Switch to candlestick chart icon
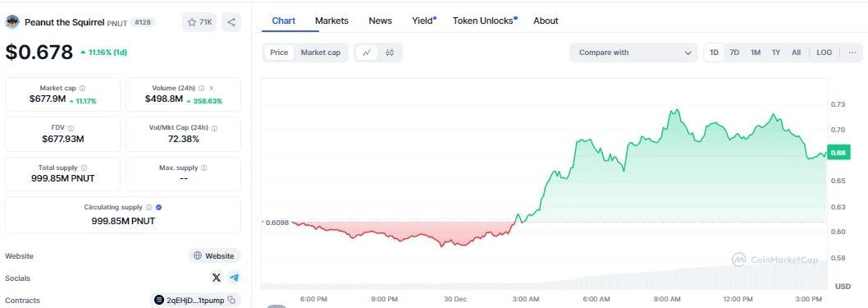Image resolution: width=868 pixels, height=308 pixels. (390, 53)
